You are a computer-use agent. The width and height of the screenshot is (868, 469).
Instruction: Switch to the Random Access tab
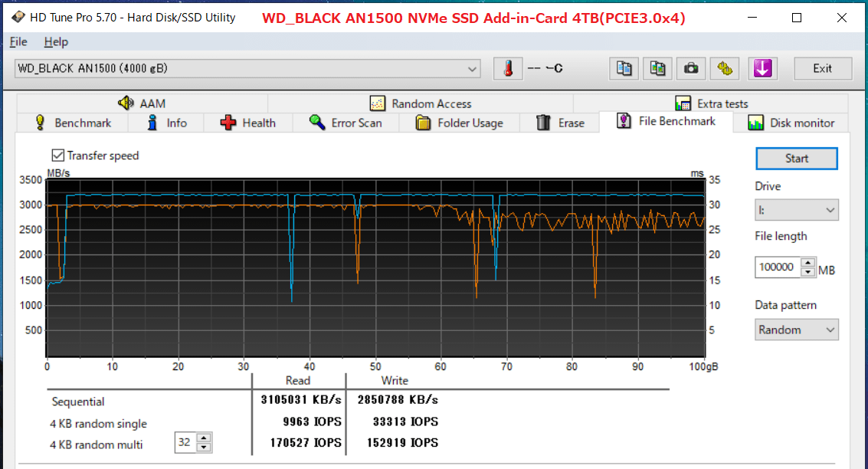click(x=421, y=103)
